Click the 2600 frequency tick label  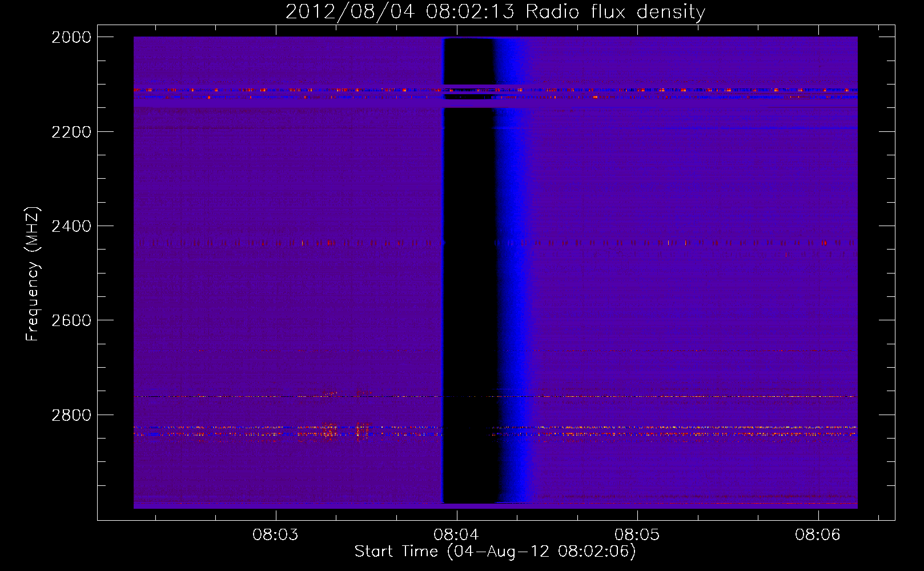[71, 320]
